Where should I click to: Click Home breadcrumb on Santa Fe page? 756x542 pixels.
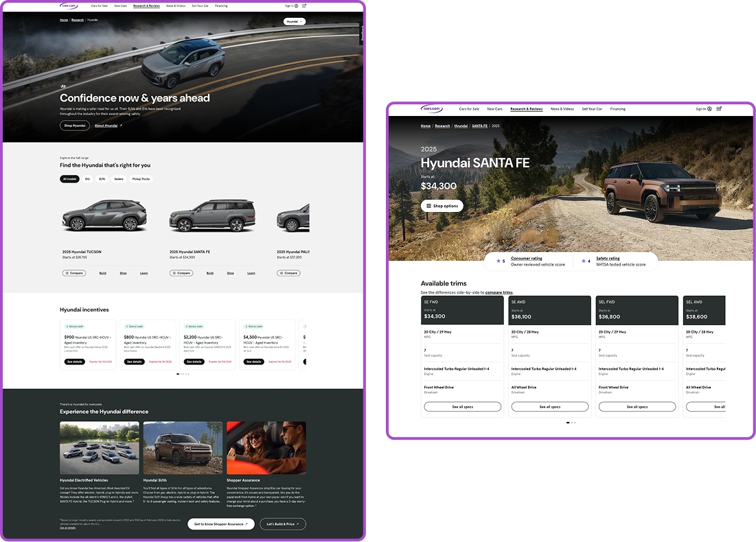click(x=425, y=126)
